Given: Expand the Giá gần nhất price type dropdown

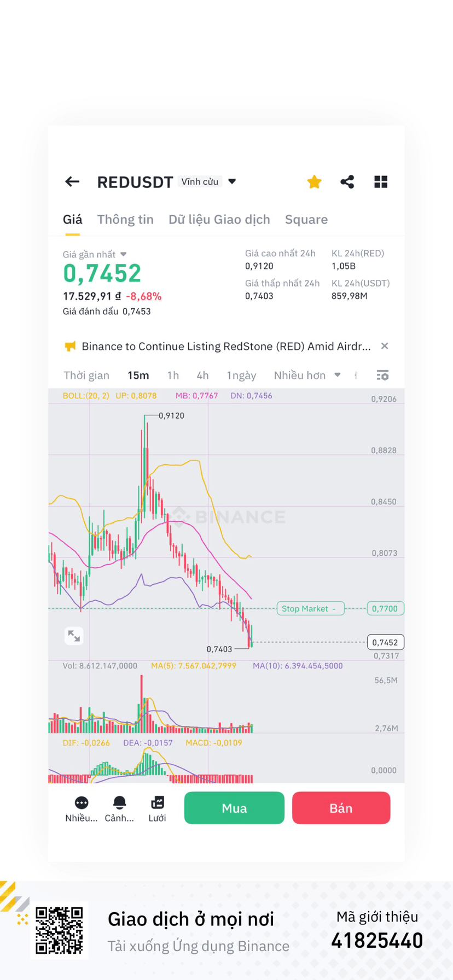Looking at the screenshot, I should 95,254.
